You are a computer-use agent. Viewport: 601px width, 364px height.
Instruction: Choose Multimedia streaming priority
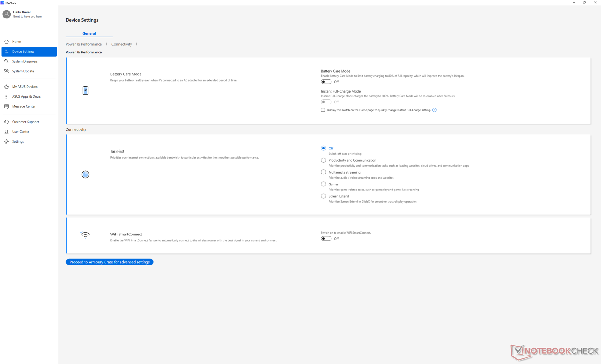(323, 172)
